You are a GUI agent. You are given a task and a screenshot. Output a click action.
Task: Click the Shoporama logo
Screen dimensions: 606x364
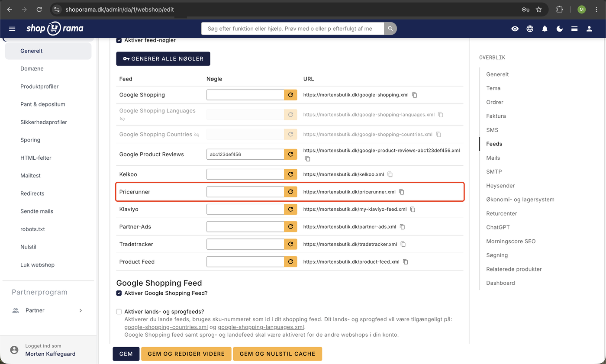click(x=55, y=29)
